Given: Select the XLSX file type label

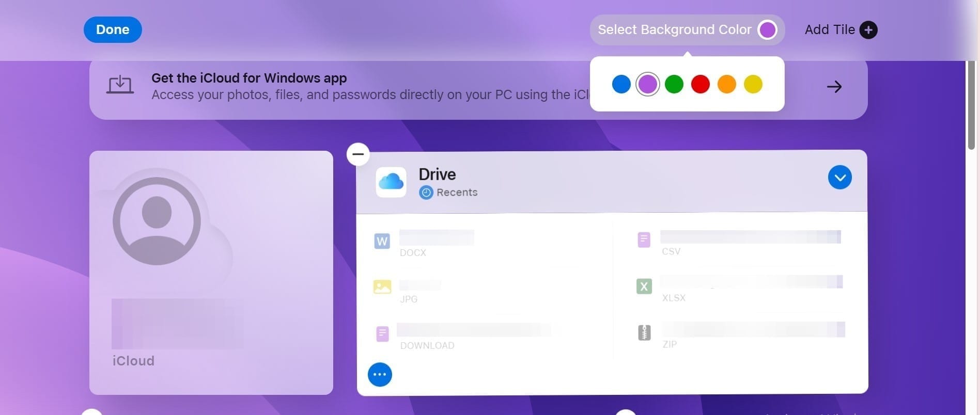Looking at the screenshot, I should click(x=674, y=298).
